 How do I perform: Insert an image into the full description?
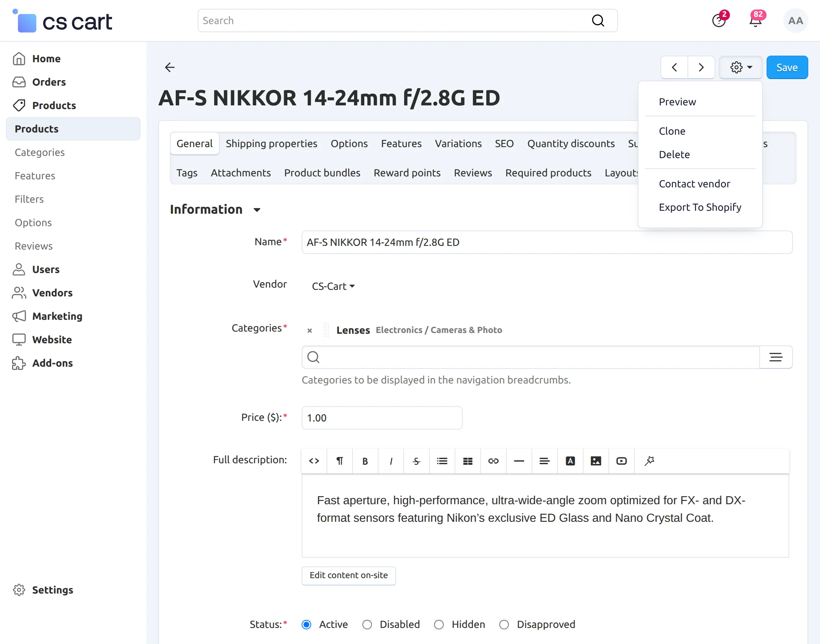[x=595, y=461]
